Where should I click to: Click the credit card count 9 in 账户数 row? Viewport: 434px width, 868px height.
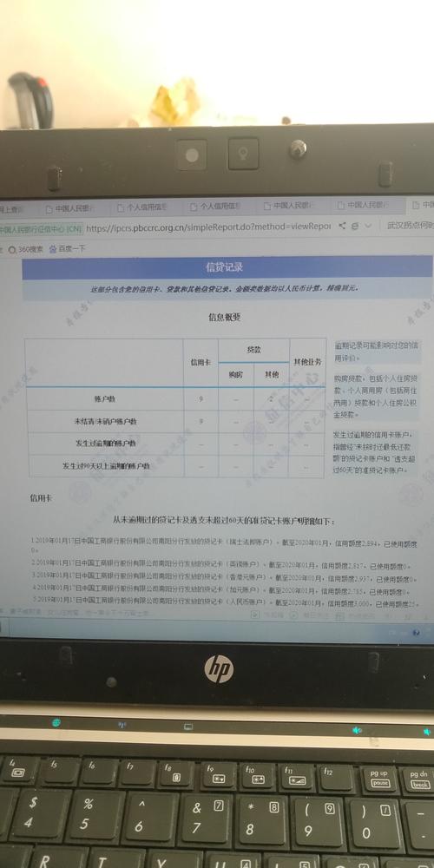(x=201, y=398)
